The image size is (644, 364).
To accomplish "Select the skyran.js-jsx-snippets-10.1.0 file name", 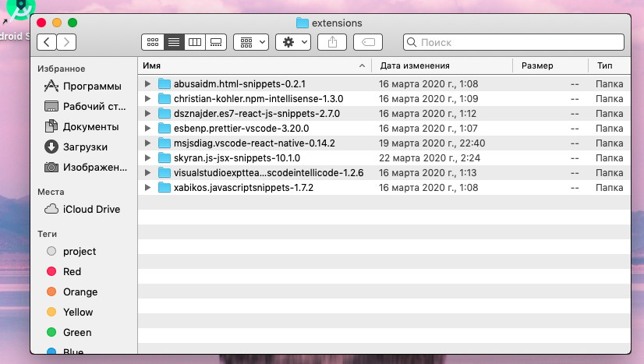I will (236, 157).
